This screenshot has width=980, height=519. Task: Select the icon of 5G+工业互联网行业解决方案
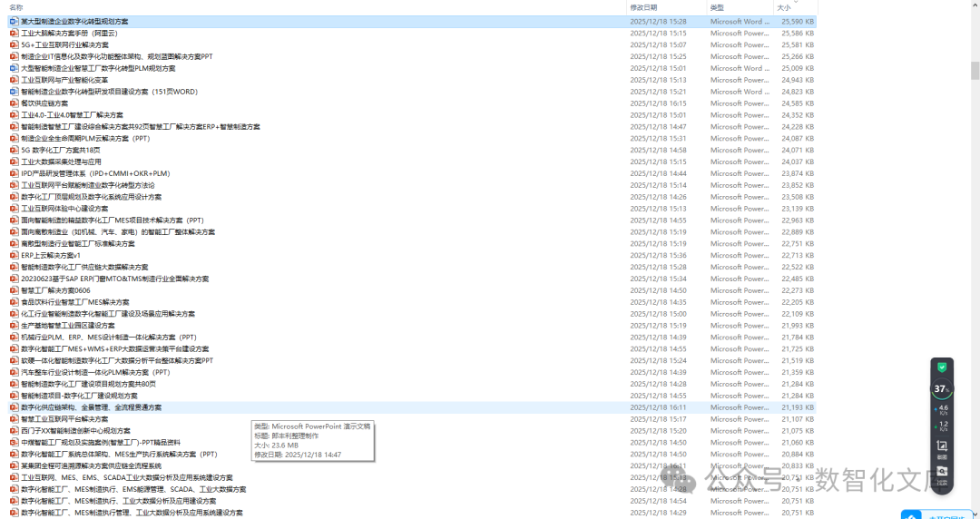point(15,45)
